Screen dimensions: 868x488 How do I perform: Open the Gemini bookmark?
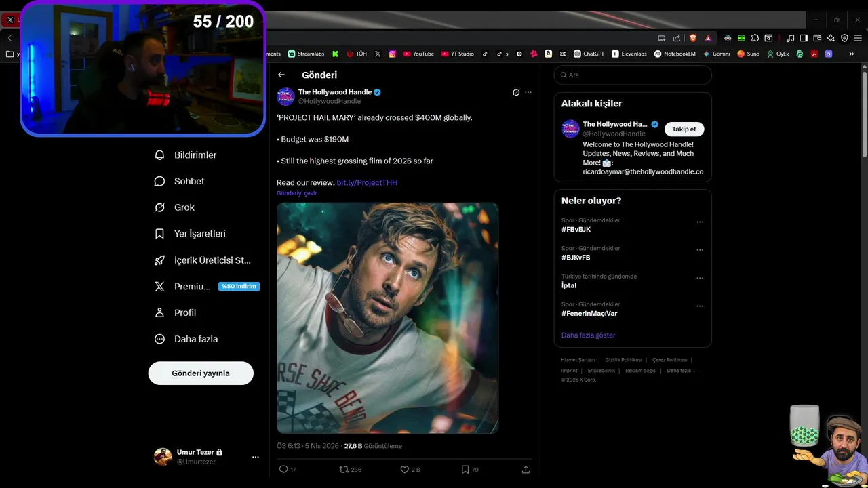click(x=716, y=54)
